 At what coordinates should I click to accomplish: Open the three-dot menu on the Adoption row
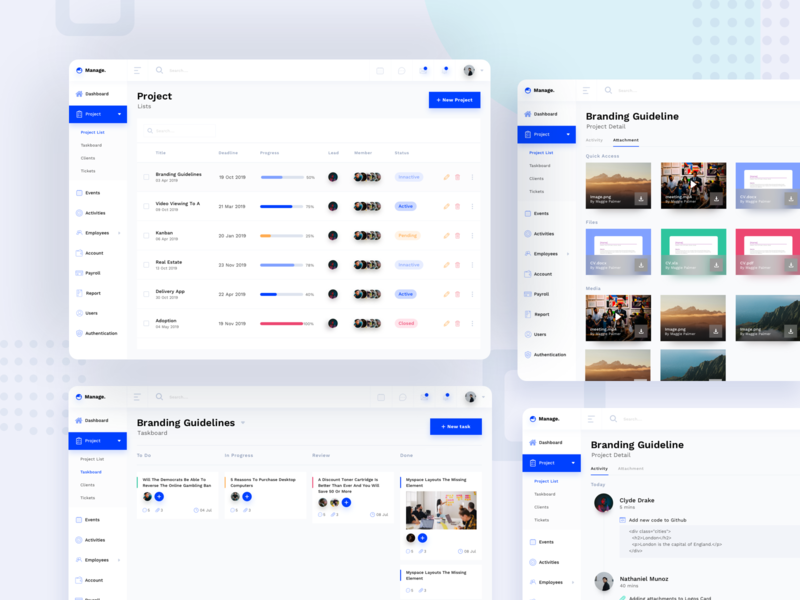(472, 323)
